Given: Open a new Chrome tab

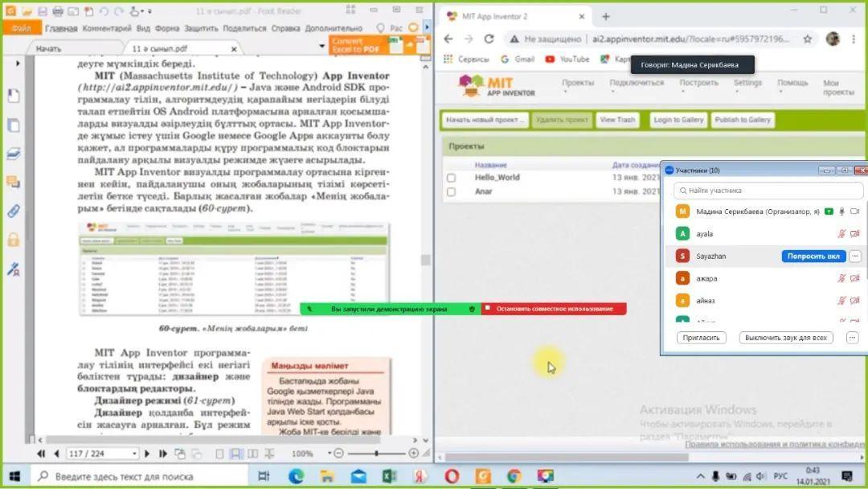Looking at the screenshot, I should [606, 17].
